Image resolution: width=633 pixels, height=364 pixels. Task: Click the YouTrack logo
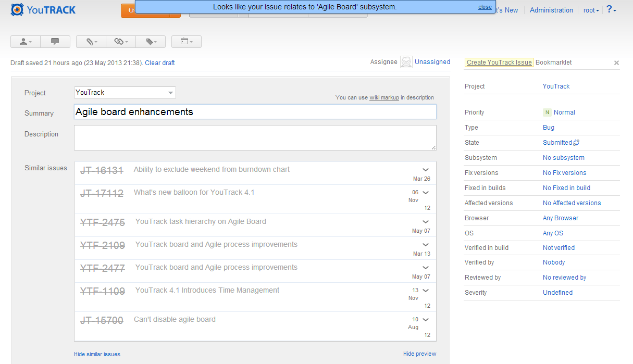tap(43, 9)
